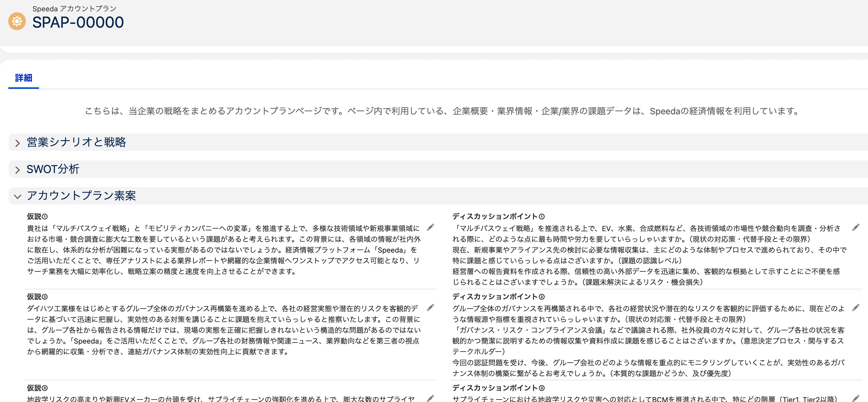Edit 仮説② using its pencil icon
This screenshot has width=868, height=402.
coord(430,308)
